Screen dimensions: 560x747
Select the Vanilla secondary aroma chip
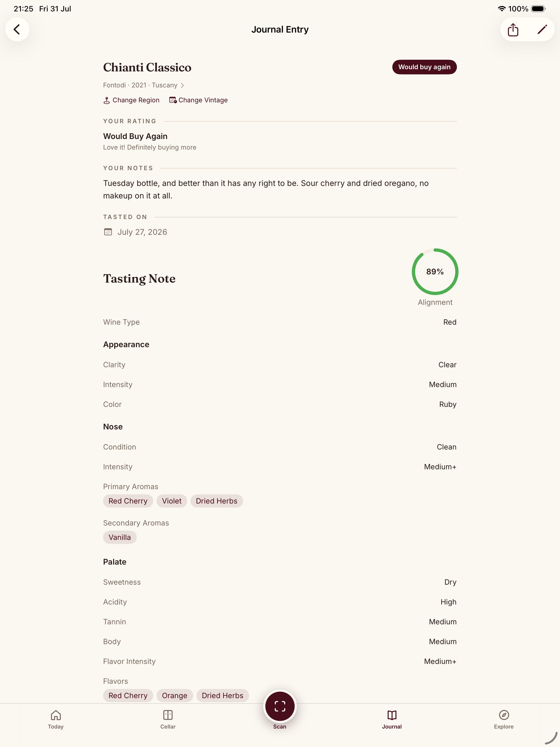point(120,537)
